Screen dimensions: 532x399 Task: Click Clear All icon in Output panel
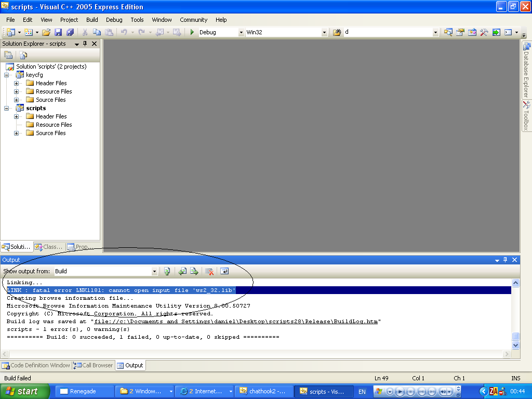coord(209,271)
